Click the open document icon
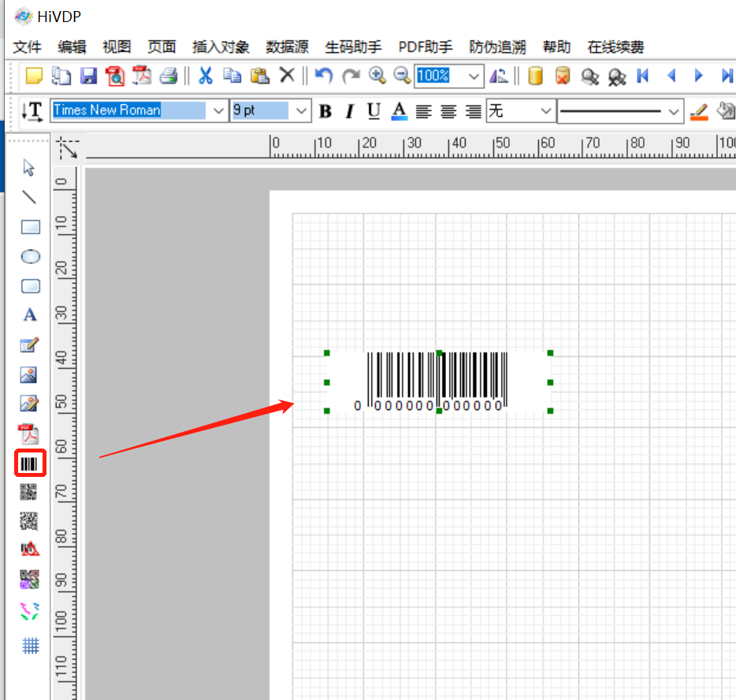Viewport: 736px width, 700px height. [61, 76]
